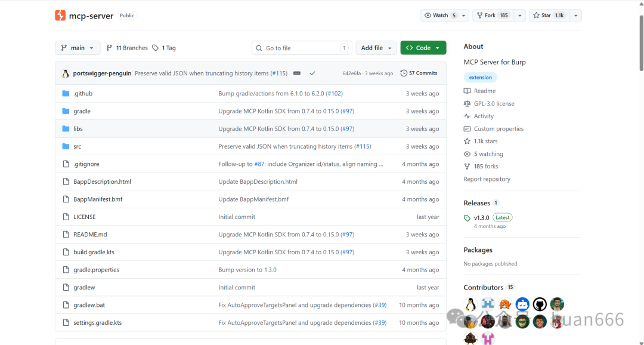Star the mcp-server repository
Image resolution: width=644 pixels, height=345 pixels.
(x=550, y=16)
